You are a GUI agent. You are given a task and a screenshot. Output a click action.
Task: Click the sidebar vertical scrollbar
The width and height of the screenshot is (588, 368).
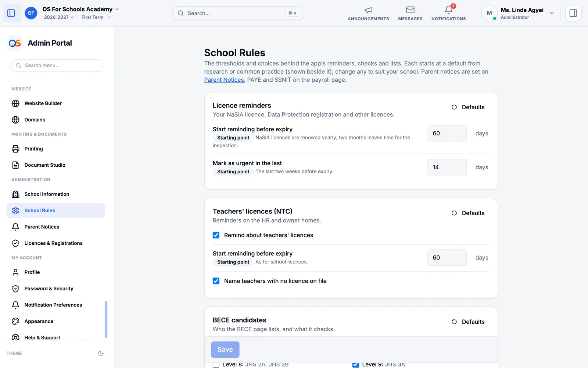click(106, 319)
